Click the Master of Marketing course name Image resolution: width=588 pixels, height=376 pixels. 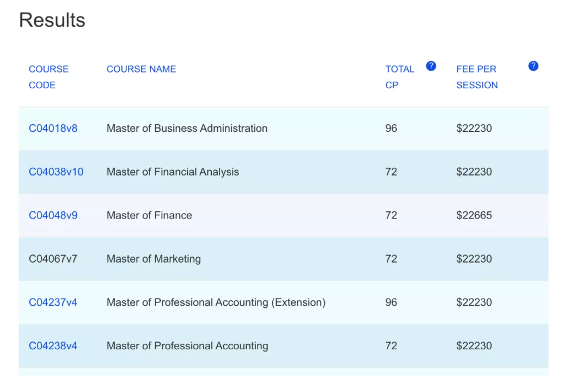point(154,259)
